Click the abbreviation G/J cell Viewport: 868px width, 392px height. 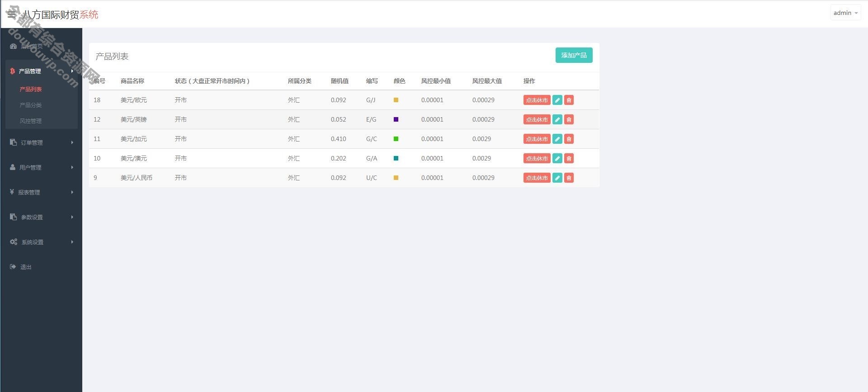[371, 100]
